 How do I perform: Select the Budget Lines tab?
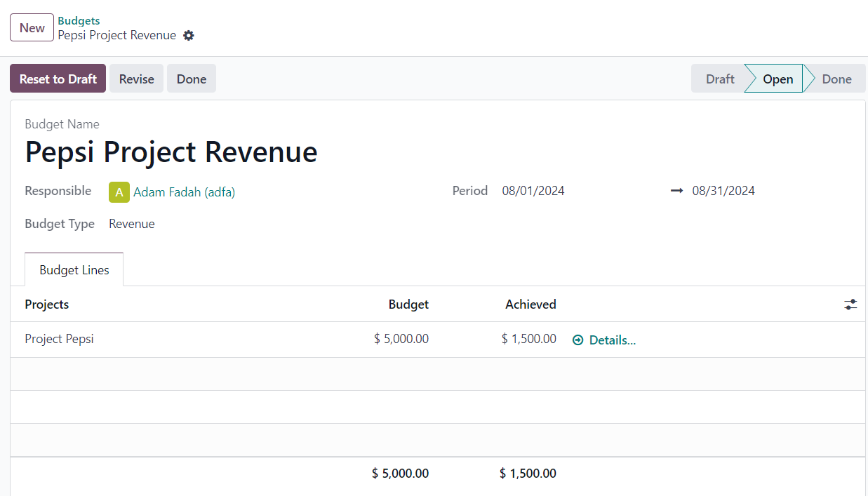[74, 270]
